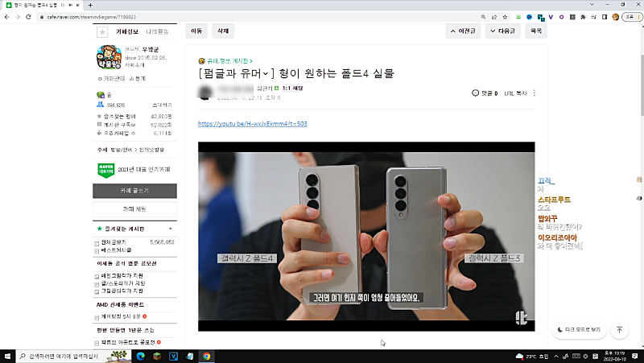Click the 카페 글쓰기 write button
This screenshot has height=363, width=644.
[134, 191]
